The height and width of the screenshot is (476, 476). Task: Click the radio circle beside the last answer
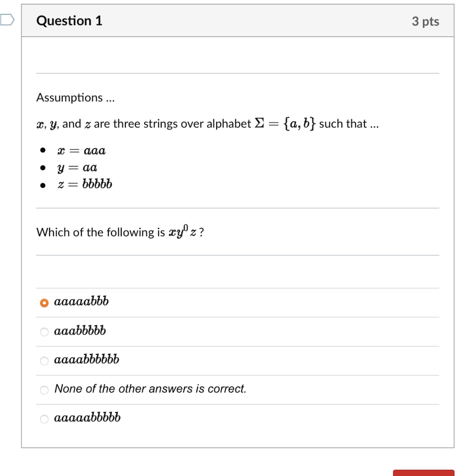44,419
